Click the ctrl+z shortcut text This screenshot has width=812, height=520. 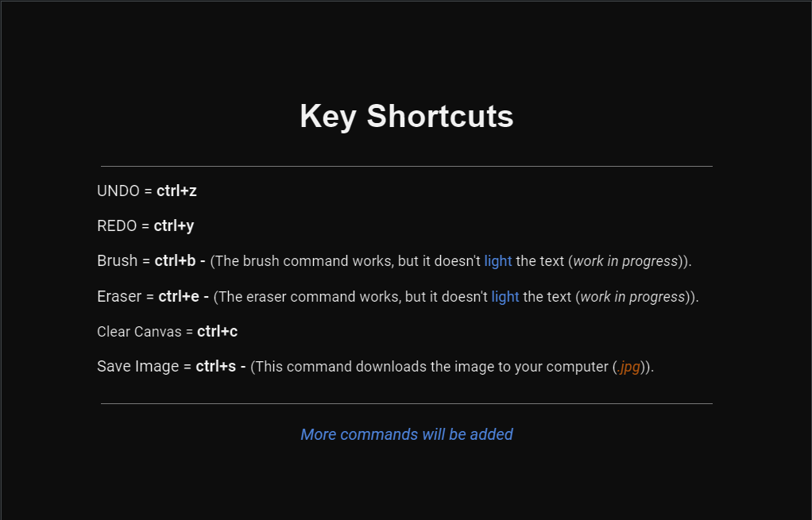click(x=176, y=191)
